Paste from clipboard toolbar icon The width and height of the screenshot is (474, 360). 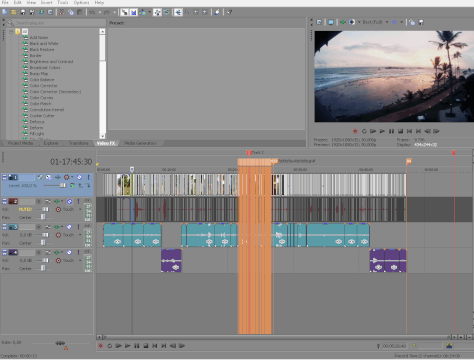click(80, 12)
